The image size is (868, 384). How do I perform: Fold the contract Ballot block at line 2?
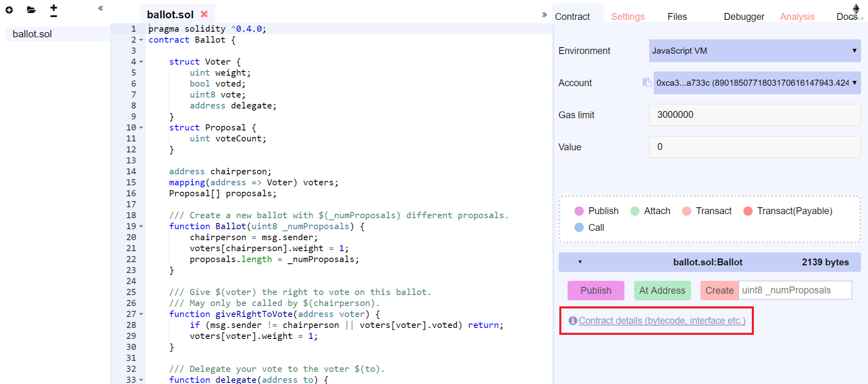(141, 40)
